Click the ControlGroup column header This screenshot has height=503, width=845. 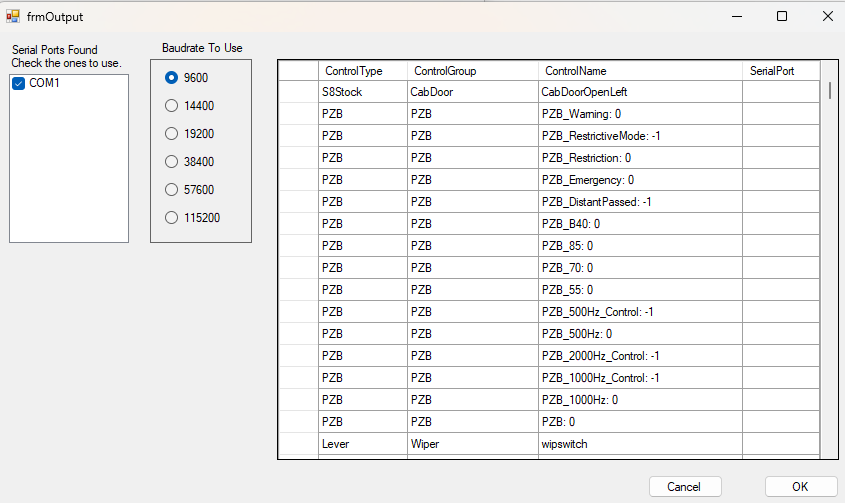[472, 71]
